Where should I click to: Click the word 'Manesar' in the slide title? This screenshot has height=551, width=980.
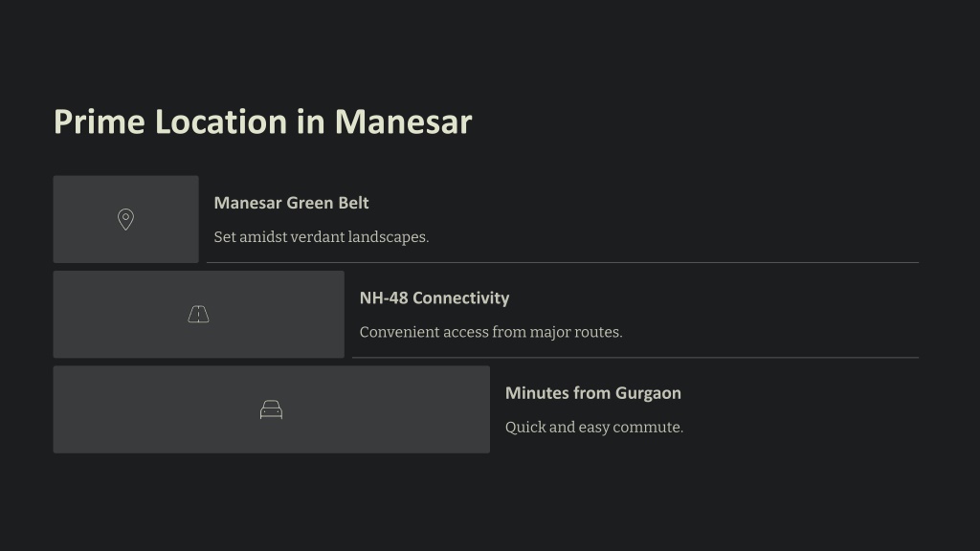pyautogui.click(x=403, y=121)
